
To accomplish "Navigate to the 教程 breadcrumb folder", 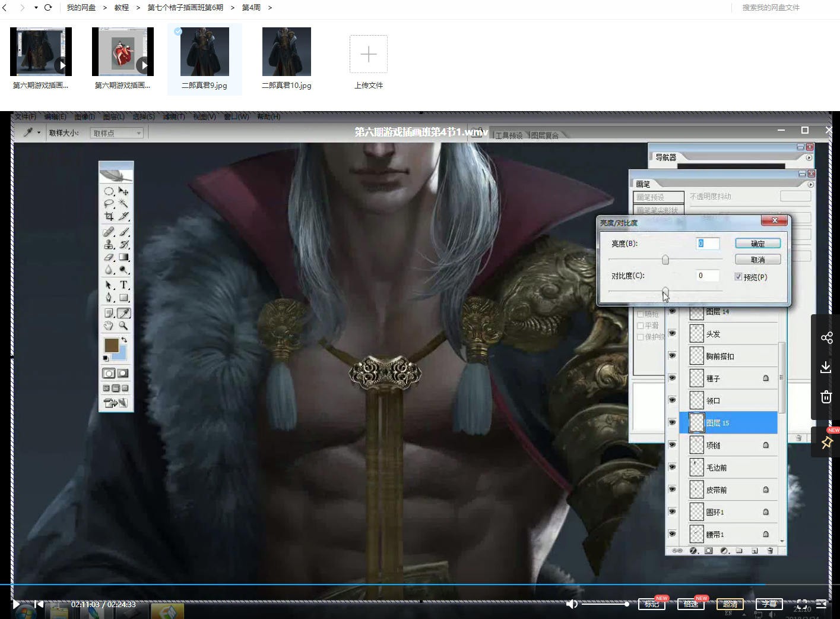I will pos(122,8).
